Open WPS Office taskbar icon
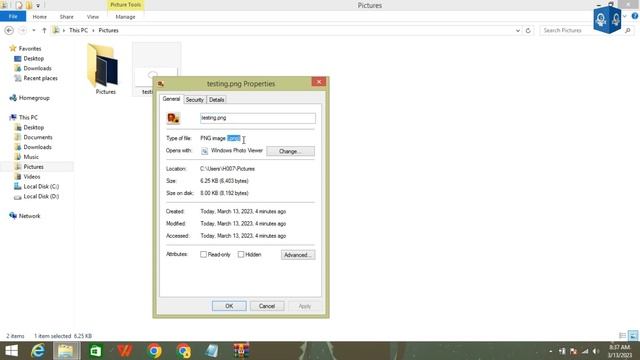The image size is (640, 360). coord(125,351)
